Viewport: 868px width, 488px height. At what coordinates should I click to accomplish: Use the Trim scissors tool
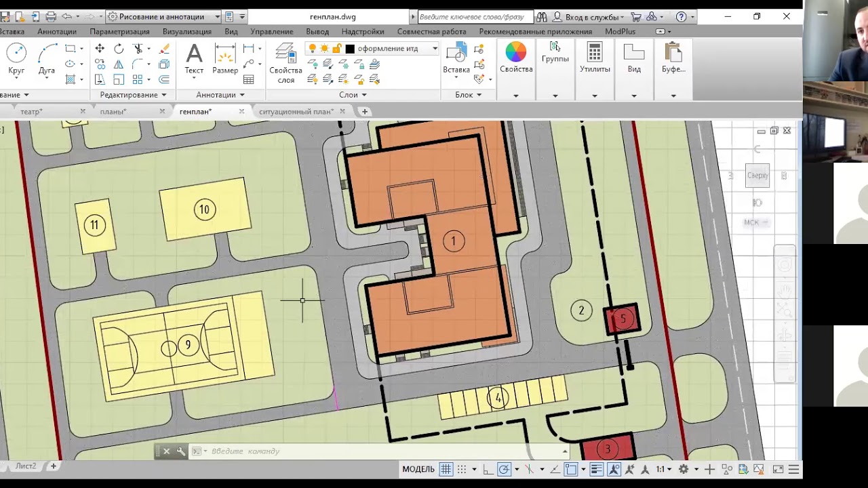[x=138, y=49]
